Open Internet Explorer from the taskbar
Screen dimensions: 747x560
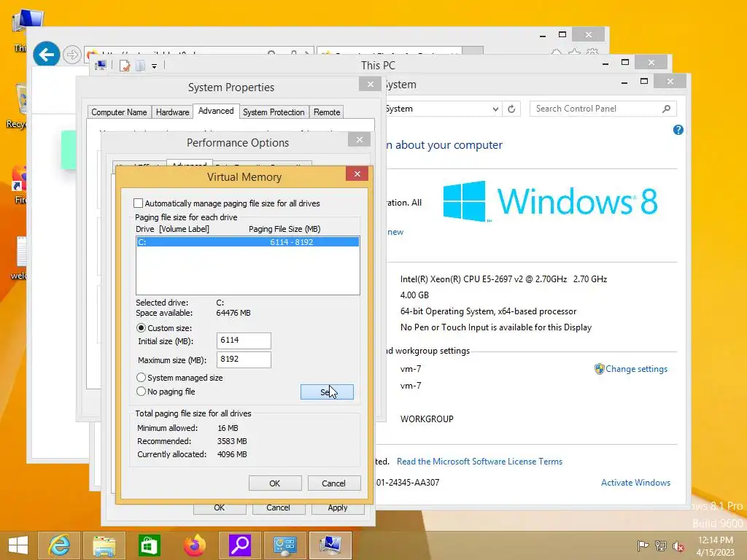(59, 545)
